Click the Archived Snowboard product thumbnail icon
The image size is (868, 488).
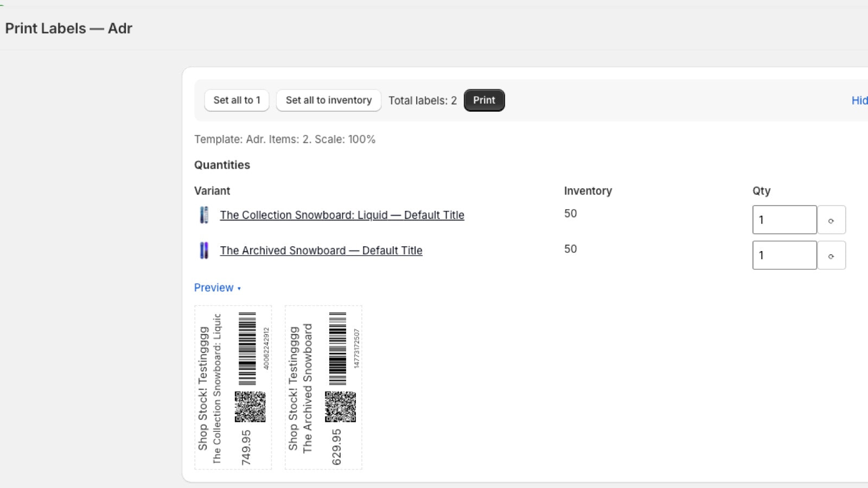[204, 251]
